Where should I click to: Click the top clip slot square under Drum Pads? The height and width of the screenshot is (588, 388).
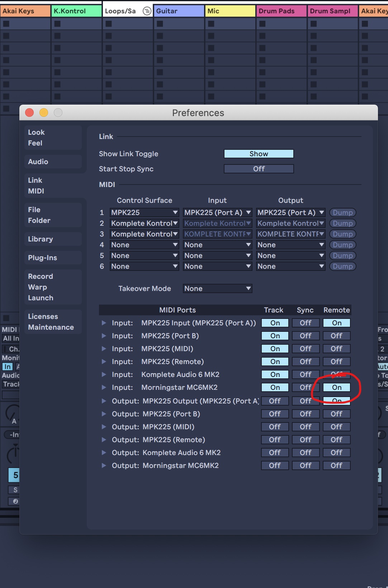(262, 24)
